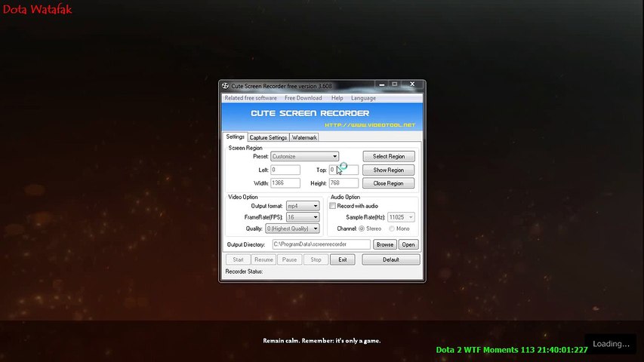This screenshot has height=362, width=644.
Task: Enable the Record with audio checkbox
Action: point(333,206)
